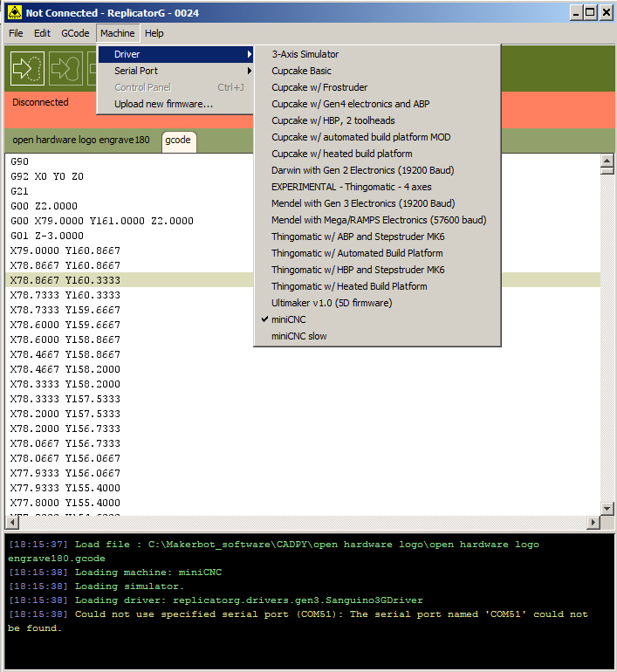Click the editor scroll down arrow
The height and width of the screenshot is (672, 617).
pyautogui.click(x=607, y=508)
